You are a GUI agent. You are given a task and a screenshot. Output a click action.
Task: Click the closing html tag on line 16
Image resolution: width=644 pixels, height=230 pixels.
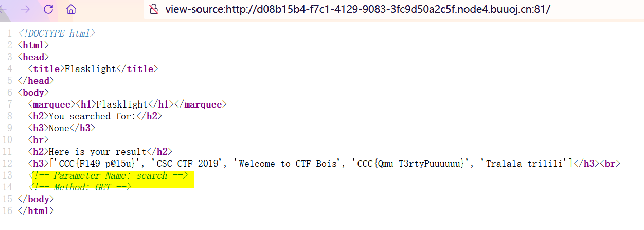click(35, 210)
